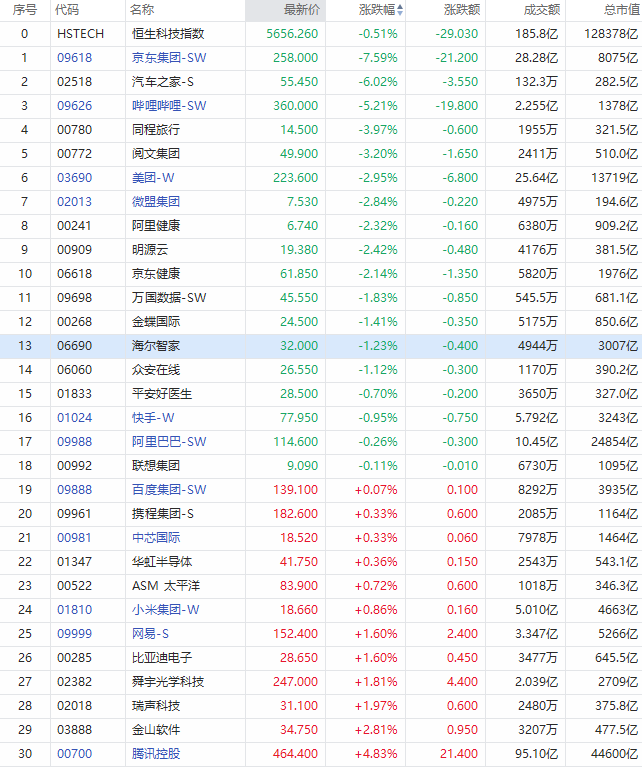
Task: Click market cap value 24854亿
Action: [x=615, y=442]
